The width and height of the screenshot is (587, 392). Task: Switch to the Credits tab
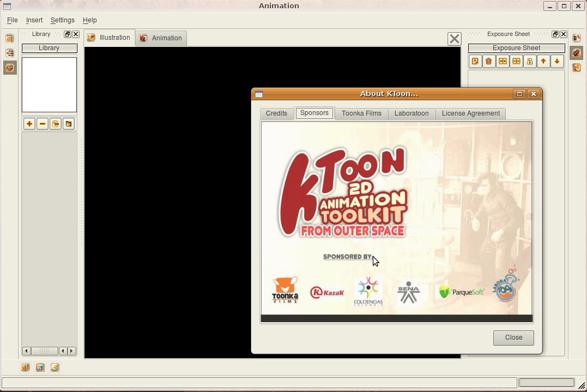coord(276,113)
